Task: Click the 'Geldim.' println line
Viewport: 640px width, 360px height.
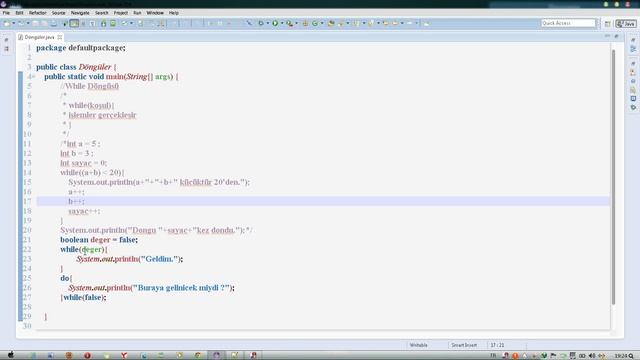Action: click(x=129, y=259)
